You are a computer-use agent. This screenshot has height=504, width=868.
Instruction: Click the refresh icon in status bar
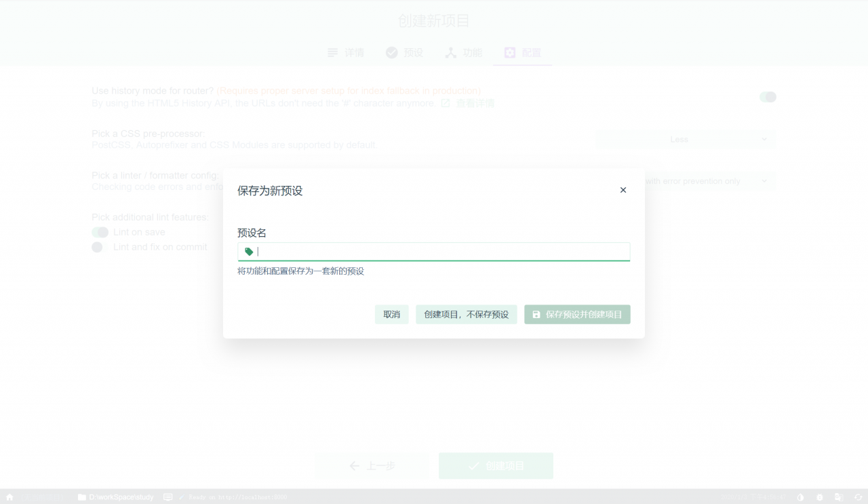tap(858, 497)
